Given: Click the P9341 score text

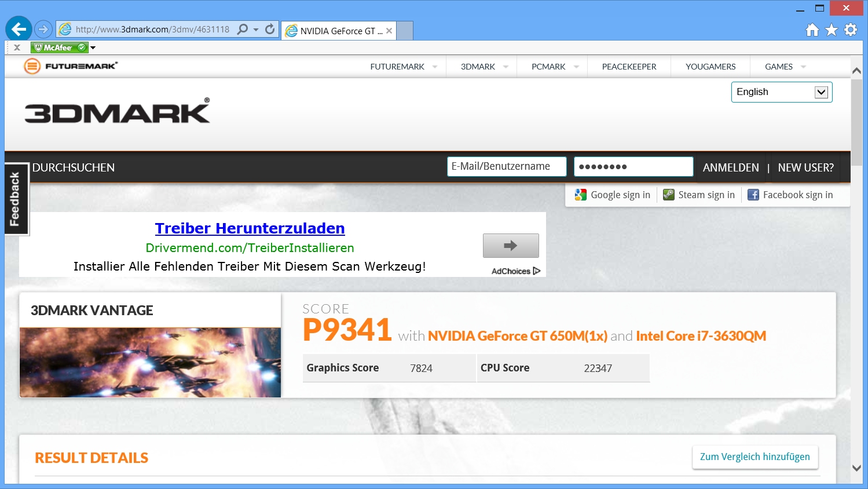Looking at the screenshot, I should coord(347,330).
